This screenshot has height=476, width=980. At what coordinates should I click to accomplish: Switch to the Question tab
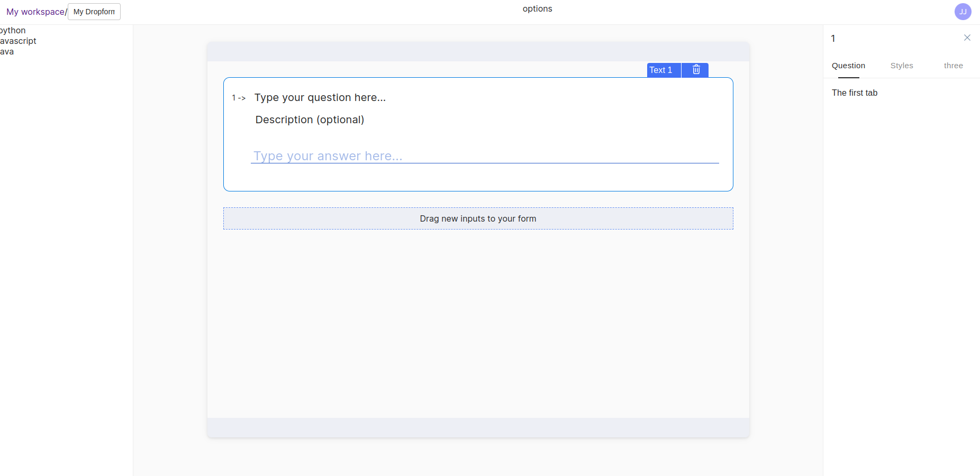[848, 66]
